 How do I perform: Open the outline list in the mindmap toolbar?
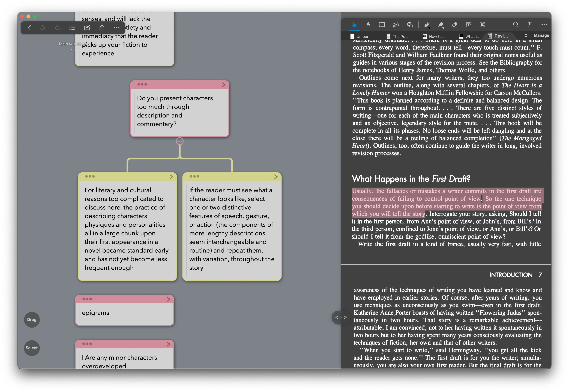[x=72, y=28]
